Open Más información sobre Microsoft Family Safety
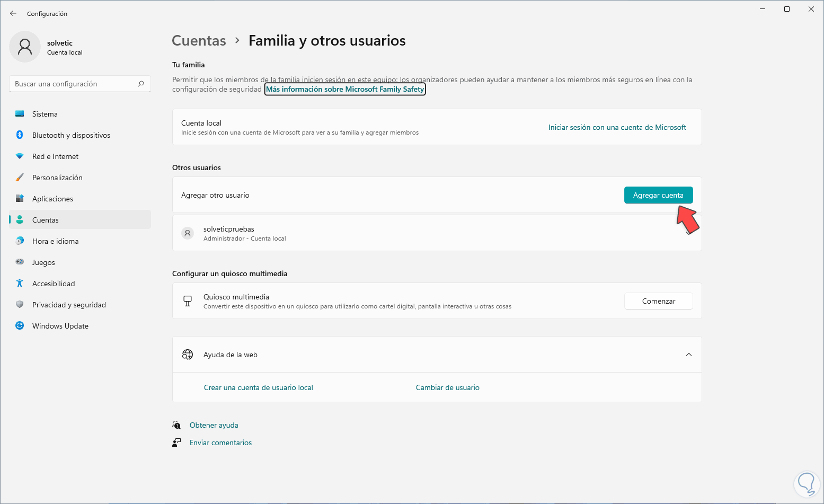Viewport: 824px width, 504px height. 345,90
